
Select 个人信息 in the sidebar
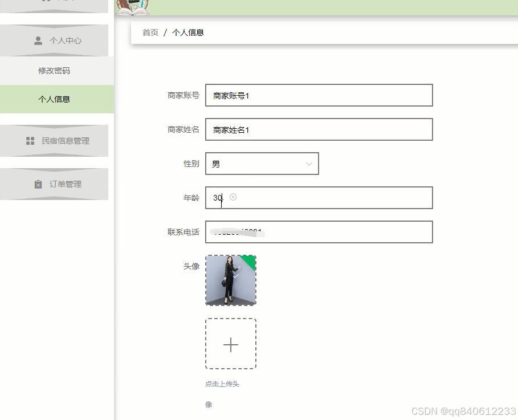pyautogui.click(x=54, y=99)
